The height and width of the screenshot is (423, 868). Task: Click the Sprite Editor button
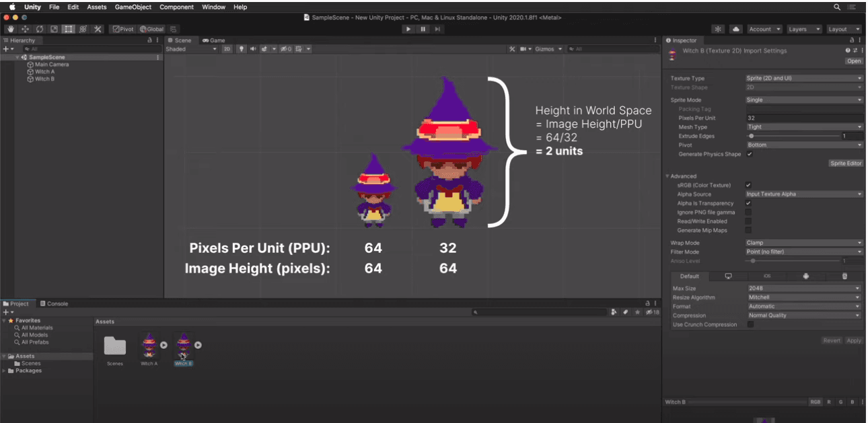tap(846, 163)
